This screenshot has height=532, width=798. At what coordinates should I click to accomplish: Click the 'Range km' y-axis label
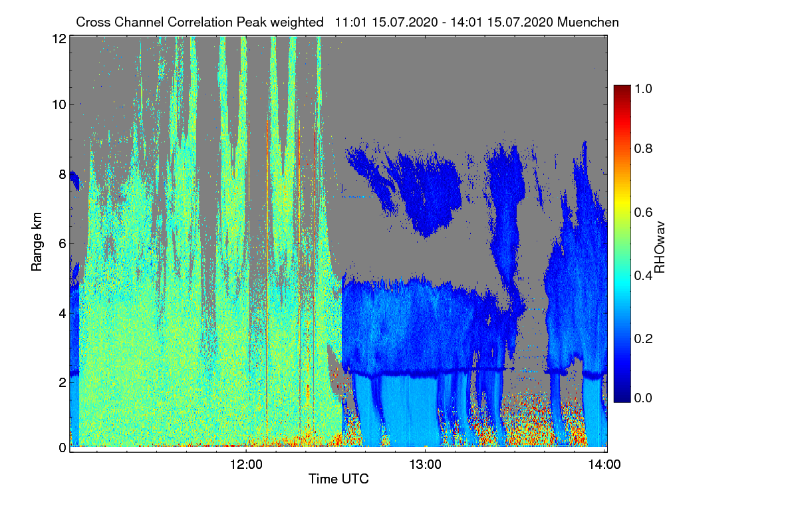(38, 240)
